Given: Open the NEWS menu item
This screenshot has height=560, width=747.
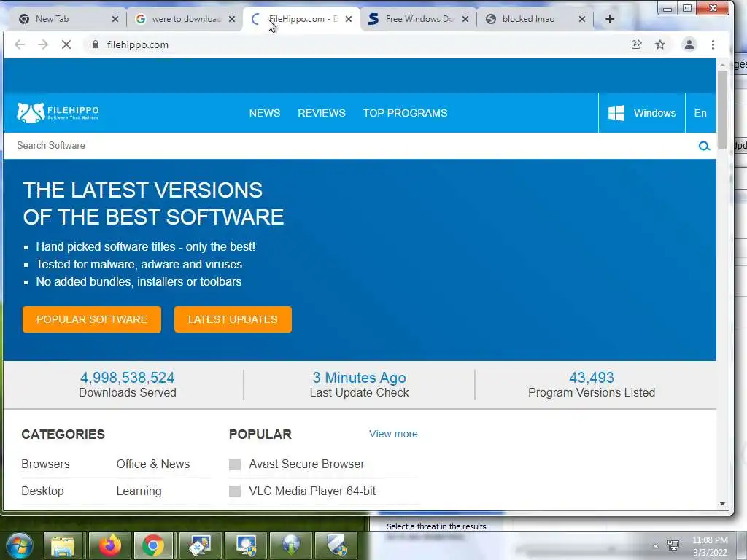Looking at the screenshot, I should click(x=264, y=113).
